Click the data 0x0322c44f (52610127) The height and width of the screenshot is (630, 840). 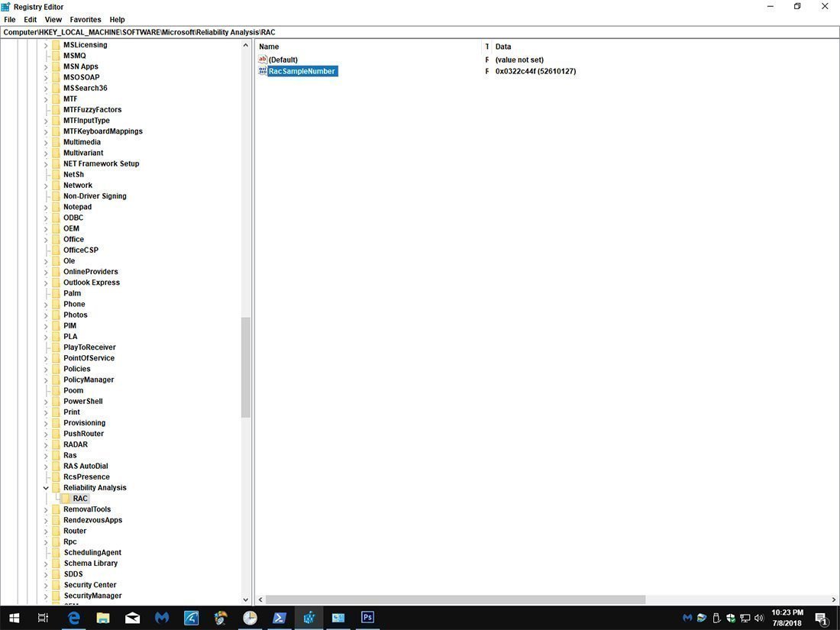tap(536, 71)
